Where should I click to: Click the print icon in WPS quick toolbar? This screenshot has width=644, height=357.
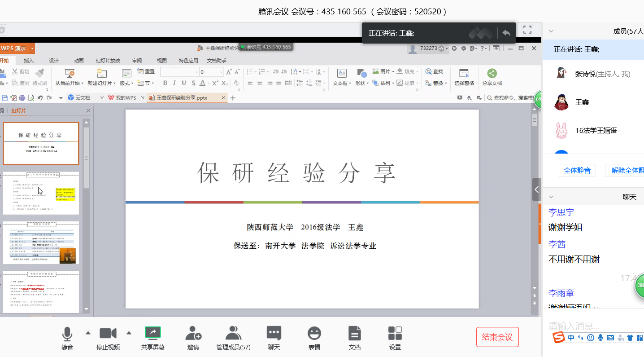22,97
